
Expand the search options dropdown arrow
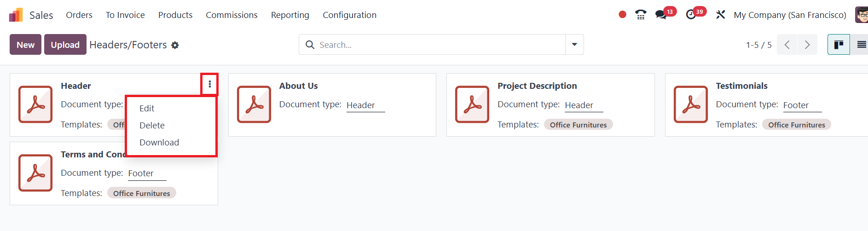pos(574,45)
